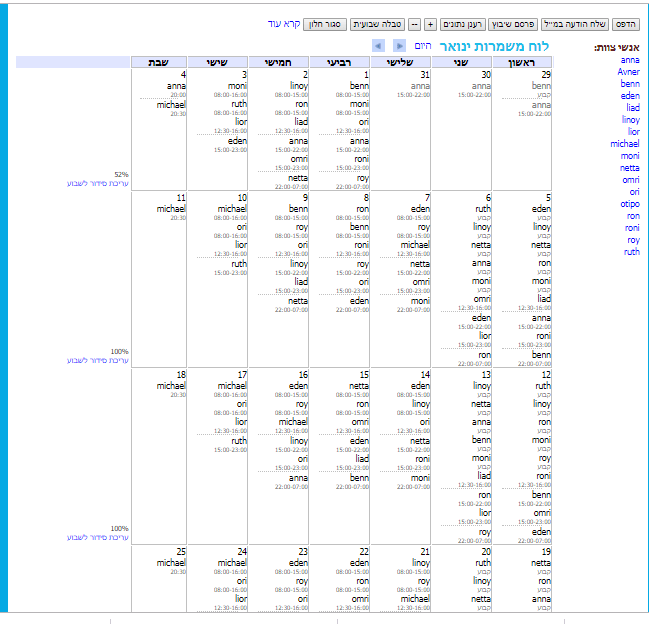This screenshot has width=649, height=624.
Task: Click michael's shift on Saturday the 11th
Action: pyautogui.click(x=172, y=208)
